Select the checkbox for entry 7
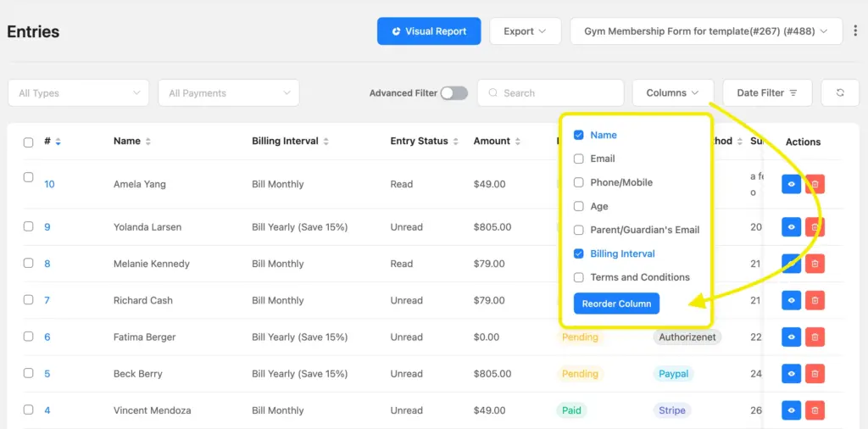This screenshot has width=868, height=429. pyautogui.click(x=28, y=299)
